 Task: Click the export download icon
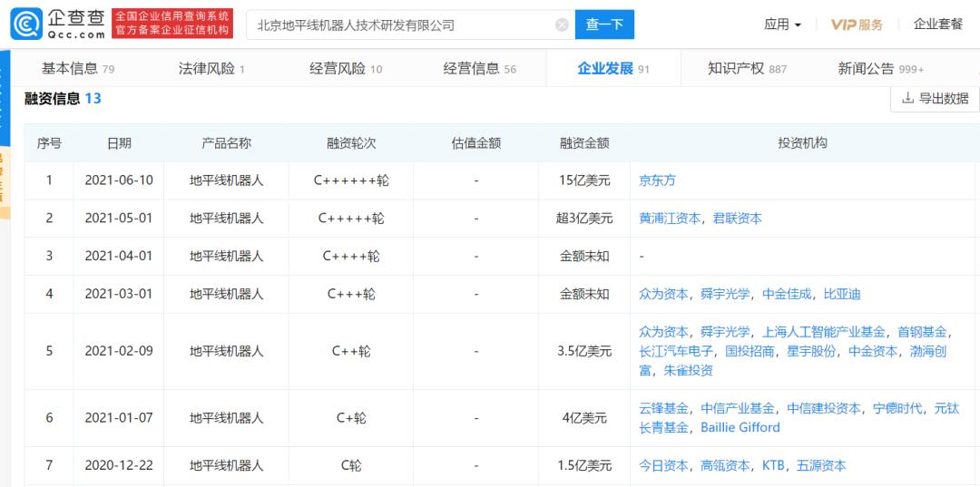click(907, 99)
